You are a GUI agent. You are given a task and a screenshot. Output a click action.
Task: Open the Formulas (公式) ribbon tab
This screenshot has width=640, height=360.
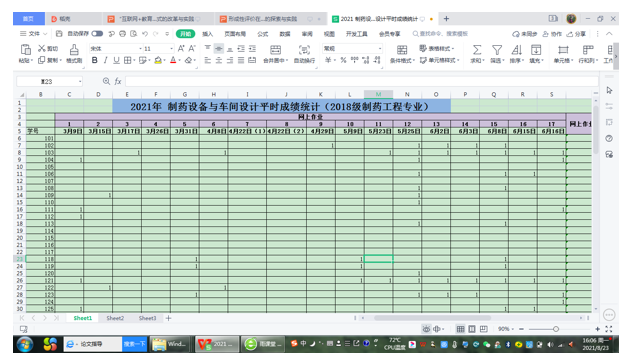coord(262,34)
